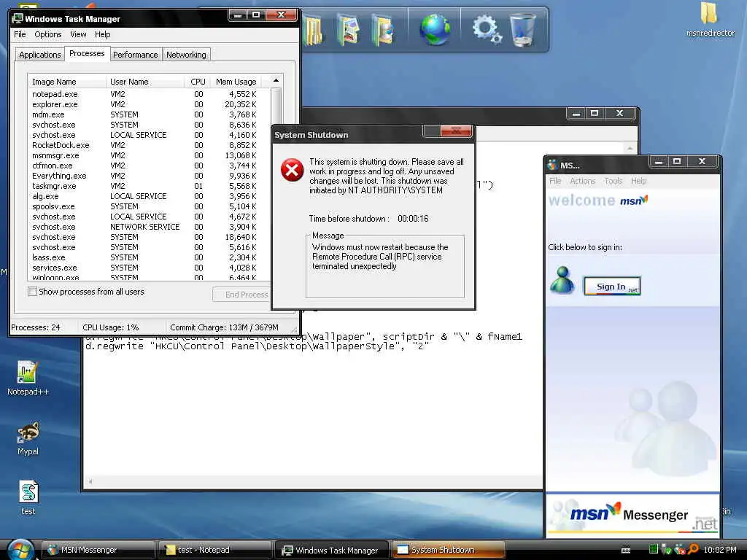Sort processes by Mem Usage column
The width and height of the screenshot is (747, 560).
[x=236, y=82]
